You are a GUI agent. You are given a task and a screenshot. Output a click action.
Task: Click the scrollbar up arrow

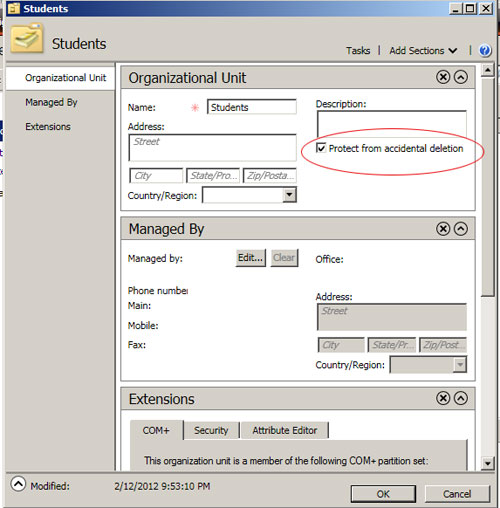click(x=488, y=70)
